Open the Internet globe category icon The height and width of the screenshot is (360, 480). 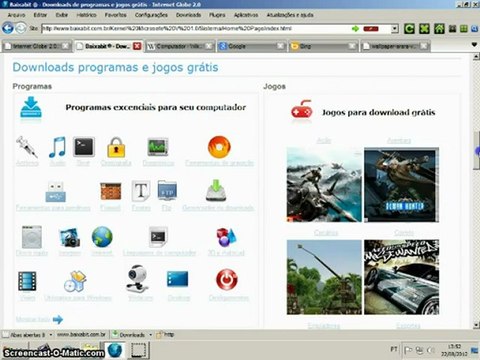click(102, 237)
